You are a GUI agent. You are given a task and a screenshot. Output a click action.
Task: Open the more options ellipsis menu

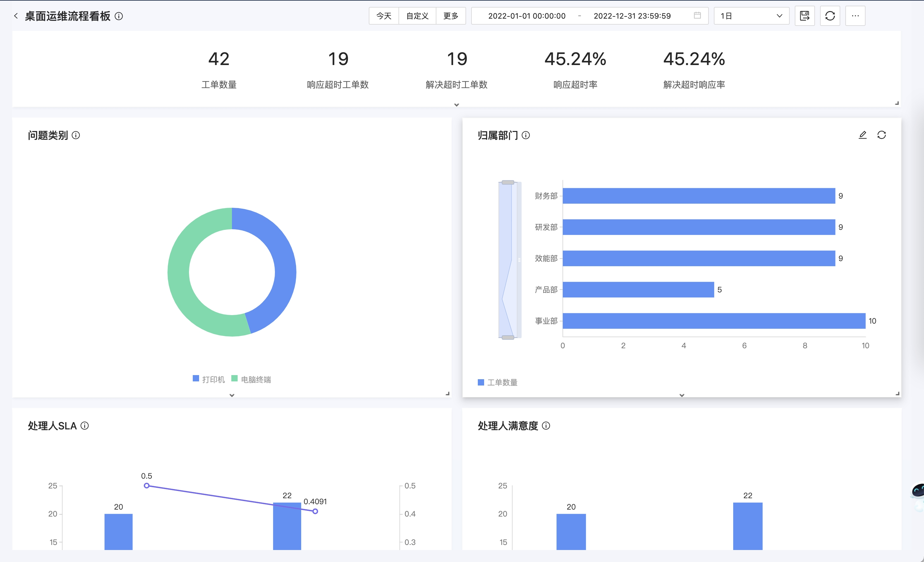tap(855, 16)
